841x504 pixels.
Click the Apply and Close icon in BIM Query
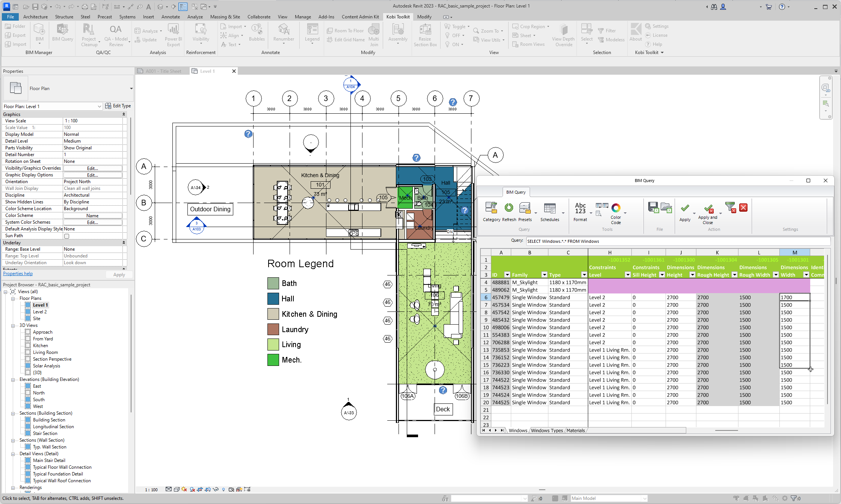(x=708, y=210)
